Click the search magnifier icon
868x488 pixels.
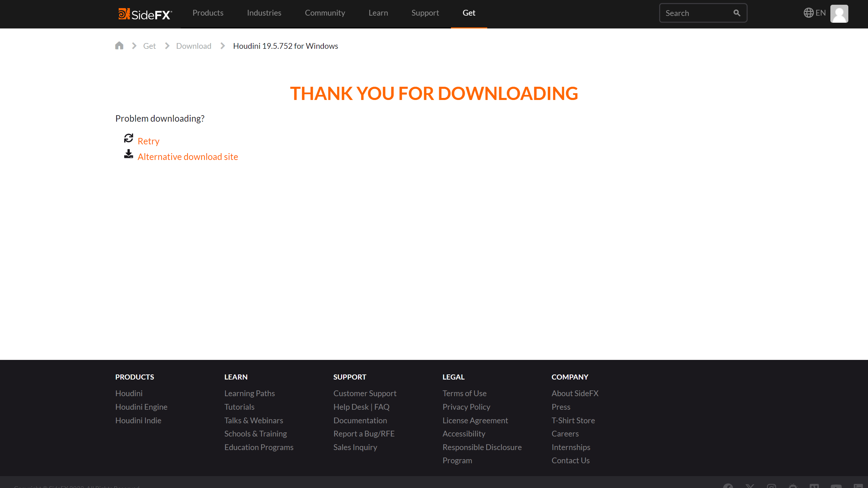click(x=736, y=13)
